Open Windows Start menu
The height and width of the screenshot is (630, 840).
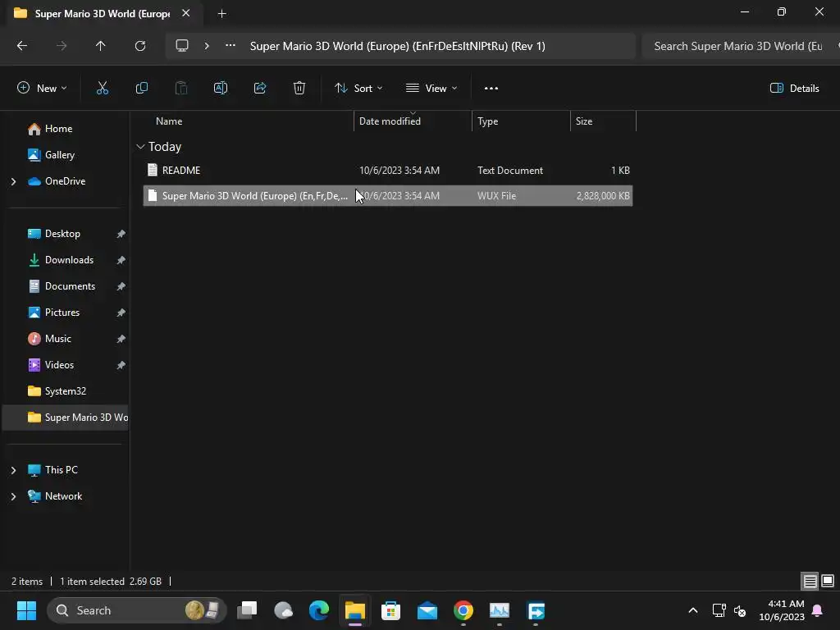click(26, 610)
